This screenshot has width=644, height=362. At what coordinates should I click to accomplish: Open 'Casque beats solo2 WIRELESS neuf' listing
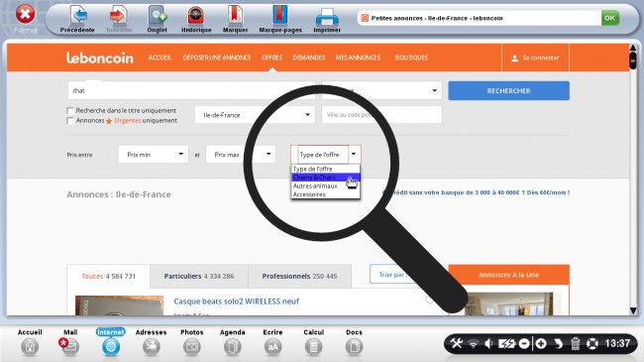tap(236, 302)
